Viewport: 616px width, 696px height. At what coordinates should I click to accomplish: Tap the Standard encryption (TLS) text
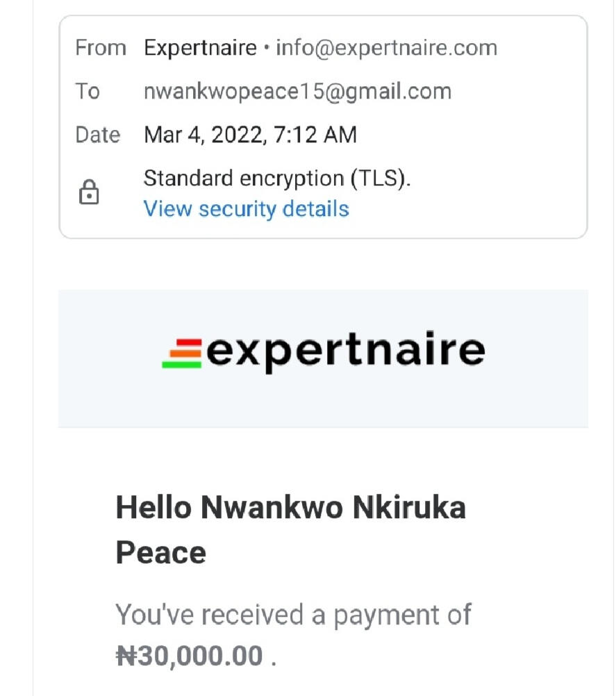click(277, 179)
